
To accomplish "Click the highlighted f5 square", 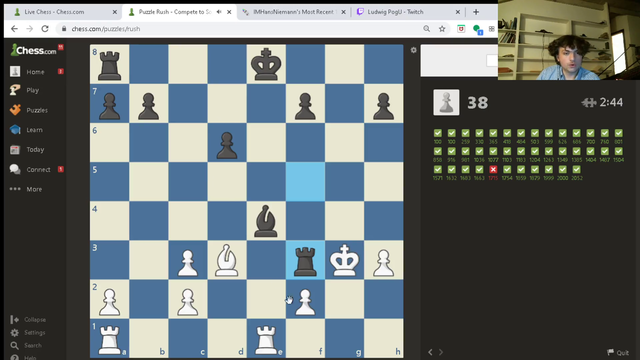I will [x=305, y=182].
